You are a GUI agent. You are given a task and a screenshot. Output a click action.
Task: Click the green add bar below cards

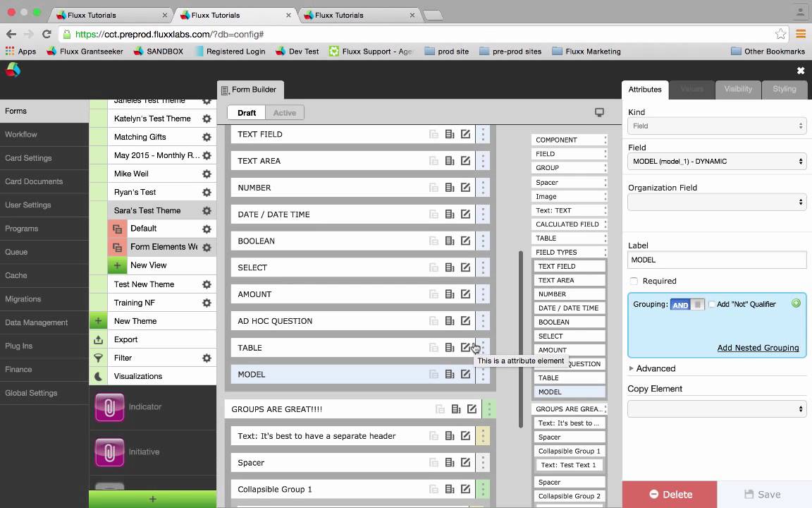pos(153,500)
